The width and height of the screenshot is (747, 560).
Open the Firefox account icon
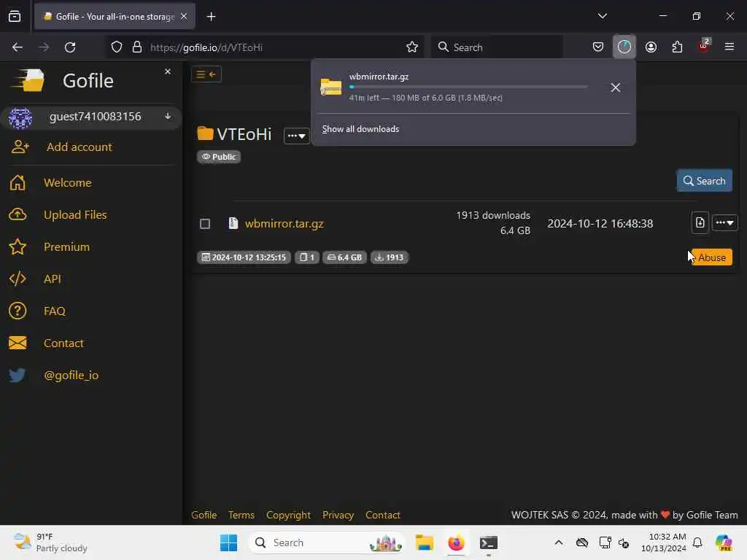(x=651, y=47)
